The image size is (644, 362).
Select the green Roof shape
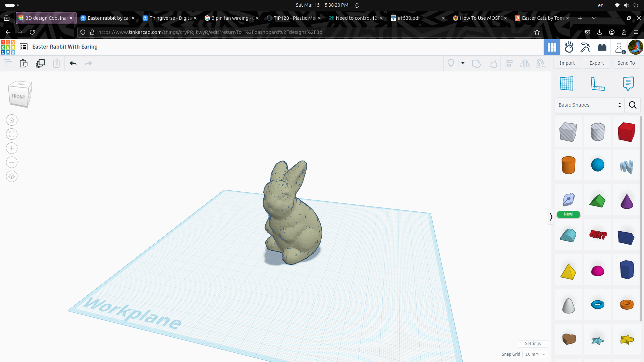[597, 201]
